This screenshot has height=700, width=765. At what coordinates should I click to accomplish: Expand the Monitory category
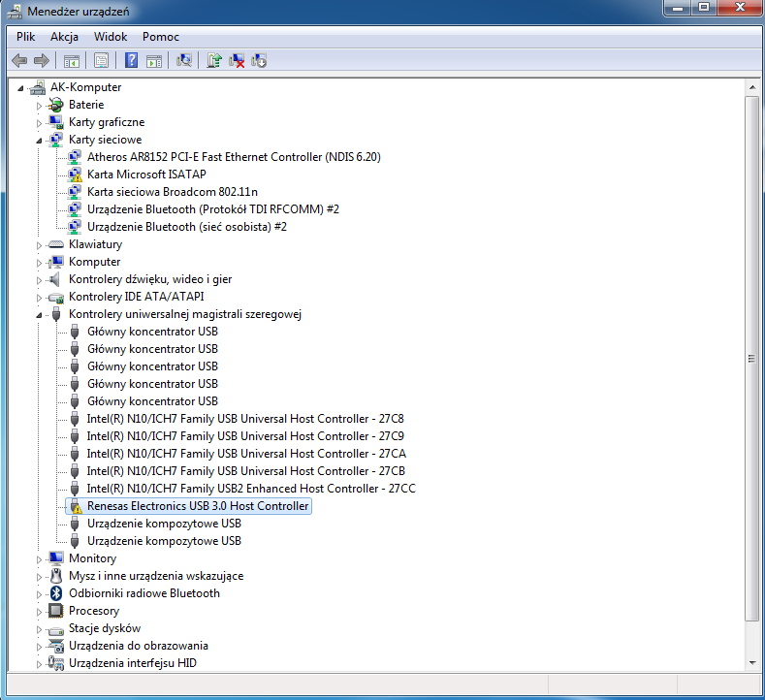(x=39, y=559)
